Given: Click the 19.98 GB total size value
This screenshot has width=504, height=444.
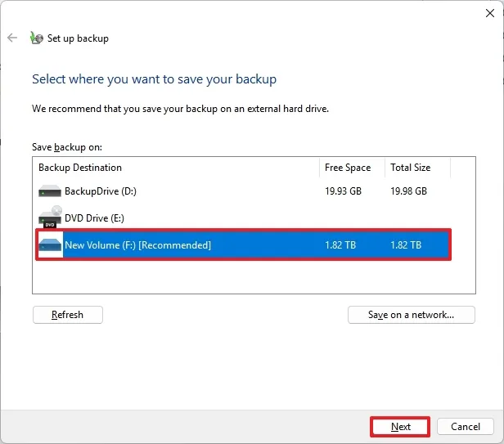Looking at the screenshot, I should 408,191.
